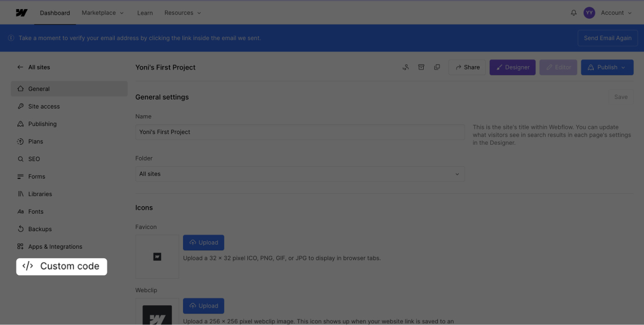
Task: Click the site Name input field
Action: [x=299, y=132]
